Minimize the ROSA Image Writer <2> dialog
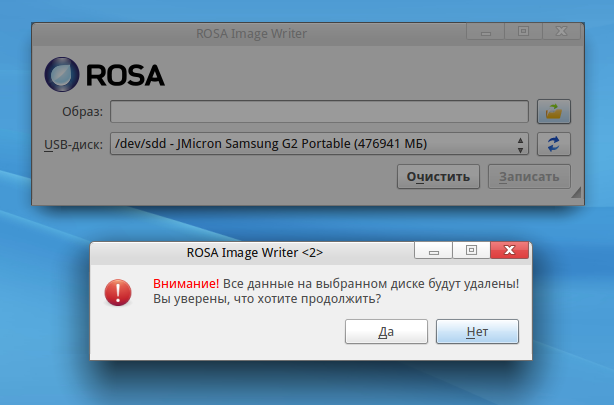 (433, 250)
